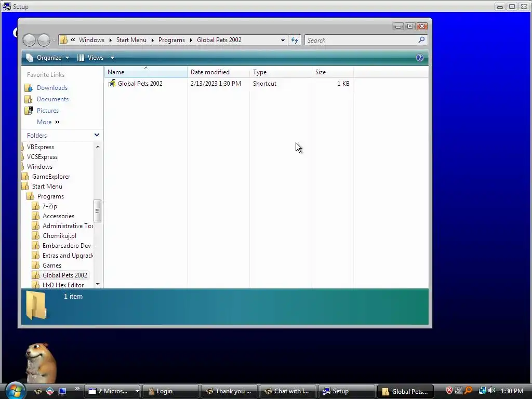The image size is (532, 399).
Task: Click Global Pets 2002 in address breadcrumb
Action: (219, 39)
